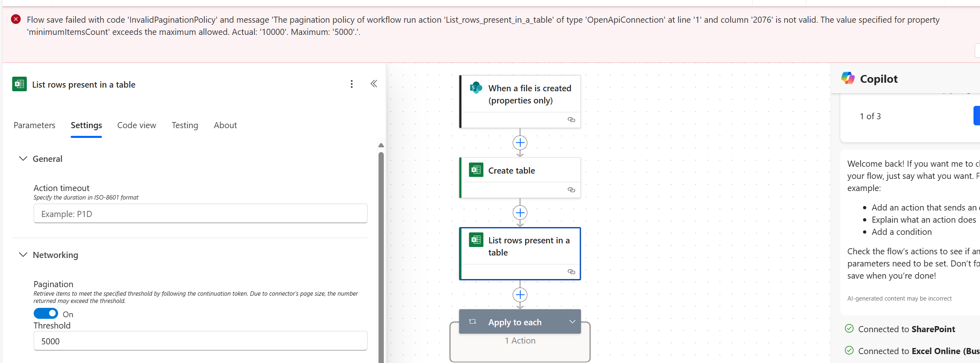The height and width of the screenshot is (363, 980).
Task: Click the Apply to each header
Action: (x=520, y=322)
